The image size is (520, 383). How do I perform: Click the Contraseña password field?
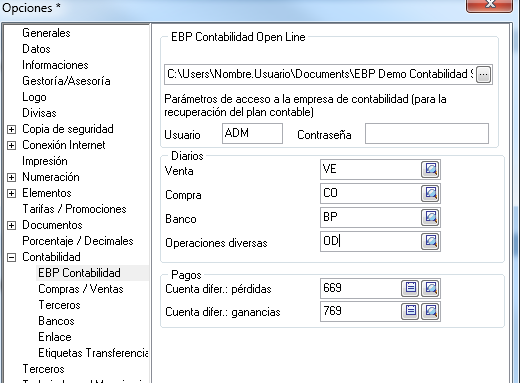point(427,134)
